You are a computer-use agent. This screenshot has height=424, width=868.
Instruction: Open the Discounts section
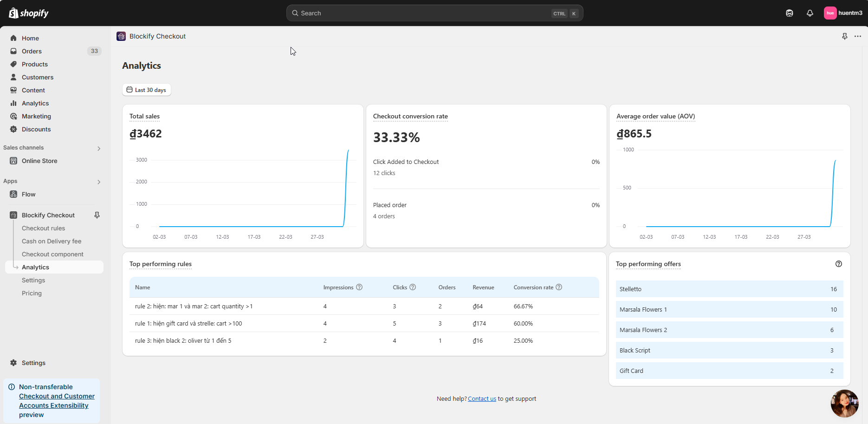click(x=36, y=129)
